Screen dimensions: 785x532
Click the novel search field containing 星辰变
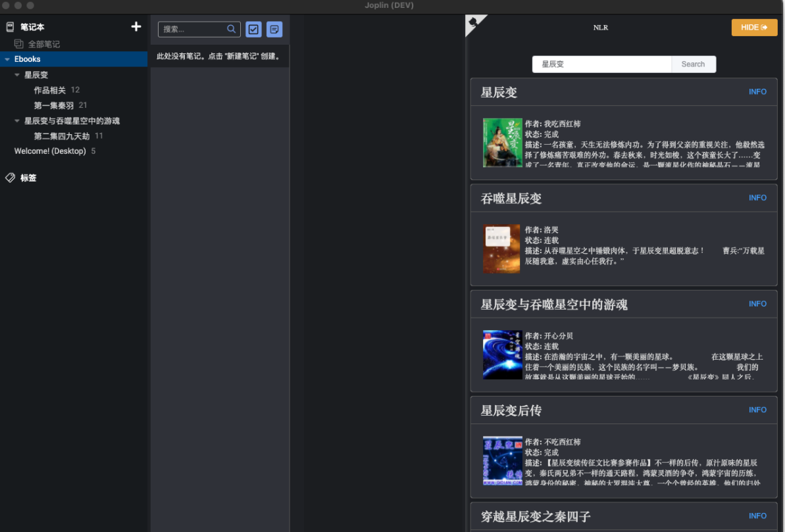[601, 64]
